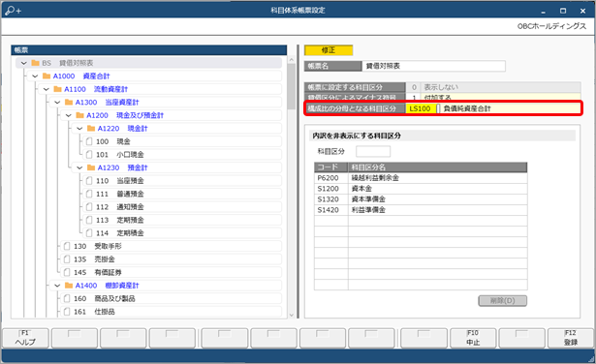The image size is (596, 364).
Task: Select table row S1200 資本金
Action: coord(421,189)
